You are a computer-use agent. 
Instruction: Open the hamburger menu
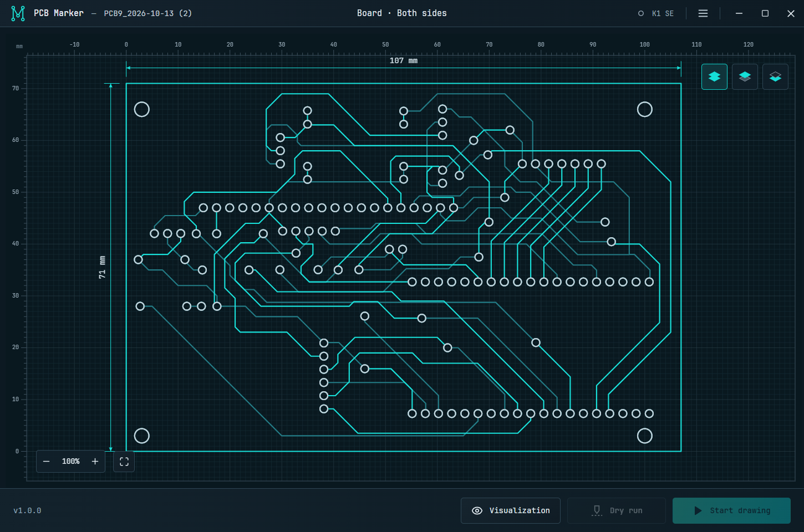tap(703, 13)
